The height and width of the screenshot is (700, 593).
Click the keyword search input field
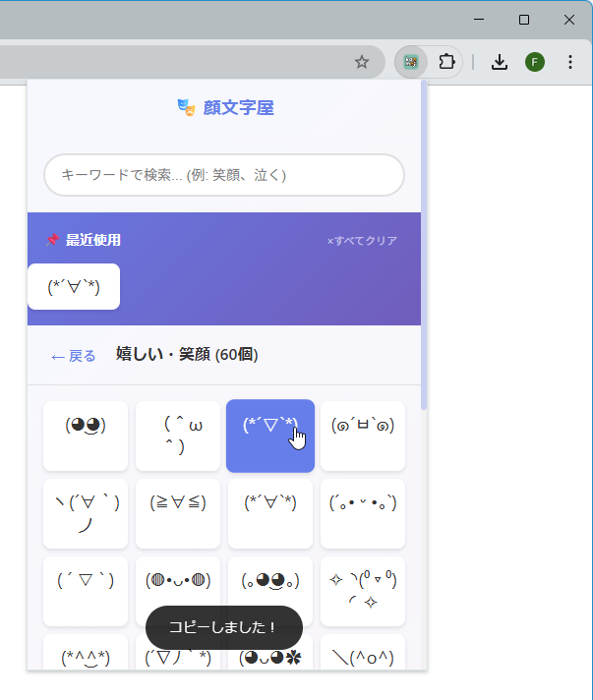point(224,175)
